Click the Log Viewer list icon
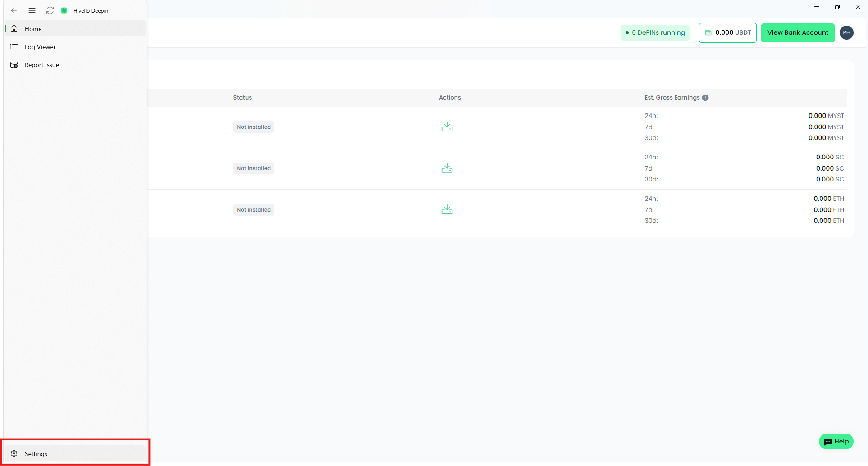 (14, 46)
